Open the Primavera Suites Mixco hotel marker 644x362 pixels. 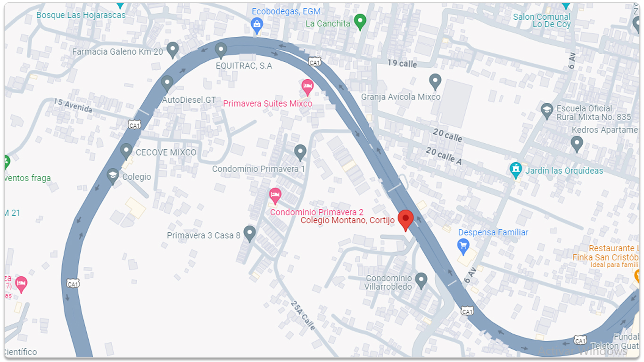tap(307, 88)
